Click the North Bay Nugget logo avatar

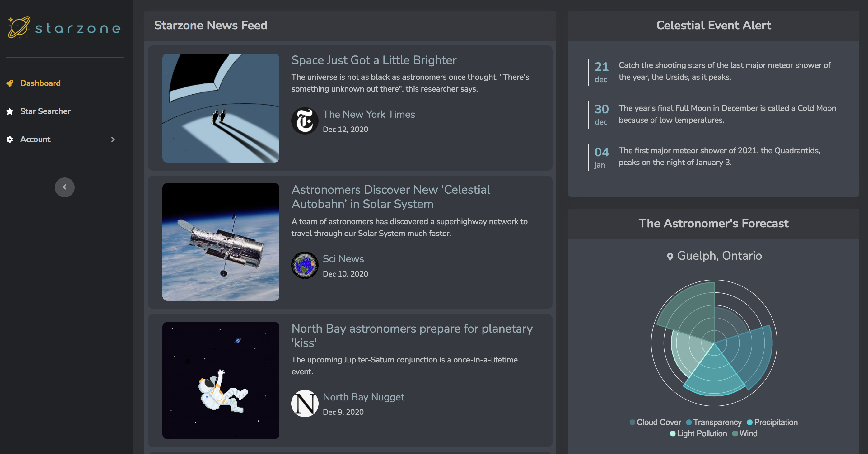point(305,404)
